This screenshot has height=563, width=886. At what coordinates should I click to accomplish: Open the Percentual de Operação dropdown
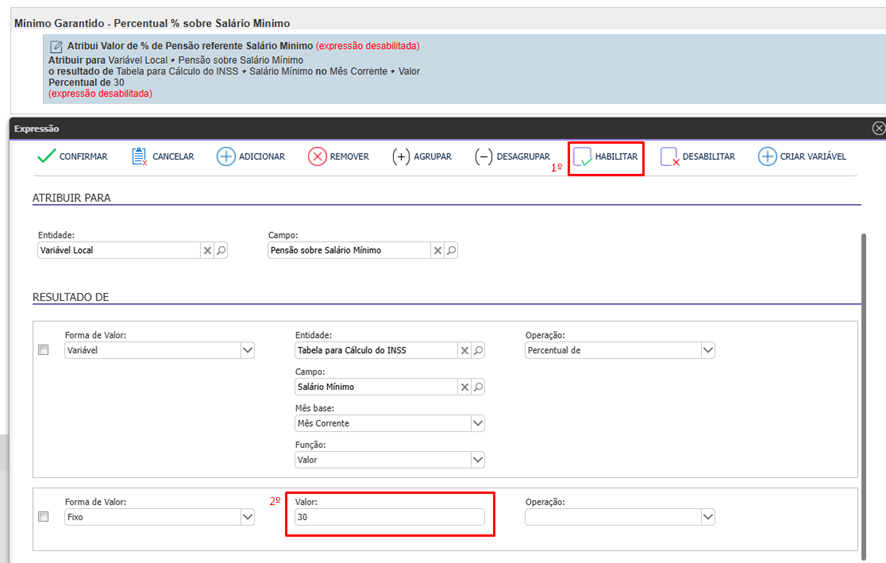[x=708, y=351]
